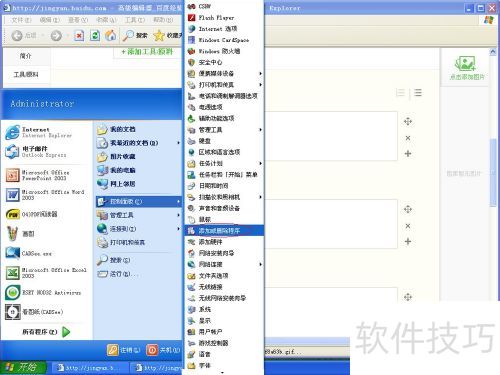Click IE toolbar home icon
Viewport: 500px width, 375px height.
[111, 35]
